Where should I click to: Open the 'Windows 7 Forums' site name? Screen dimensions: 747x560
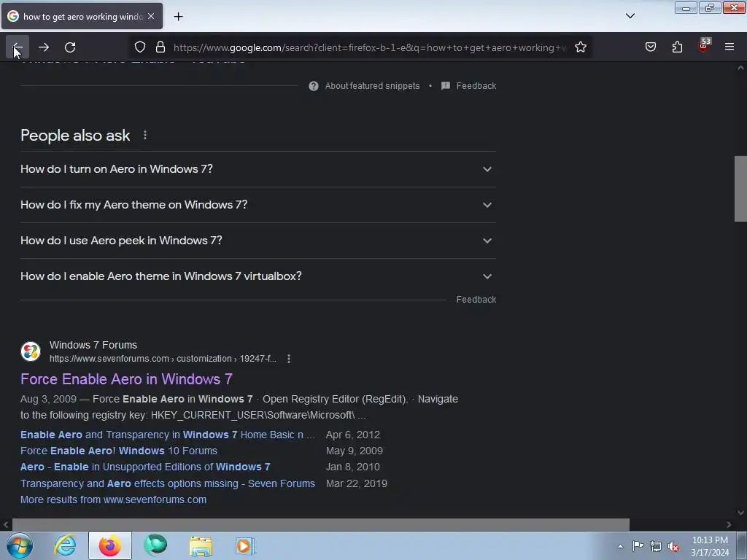[93, 345]
